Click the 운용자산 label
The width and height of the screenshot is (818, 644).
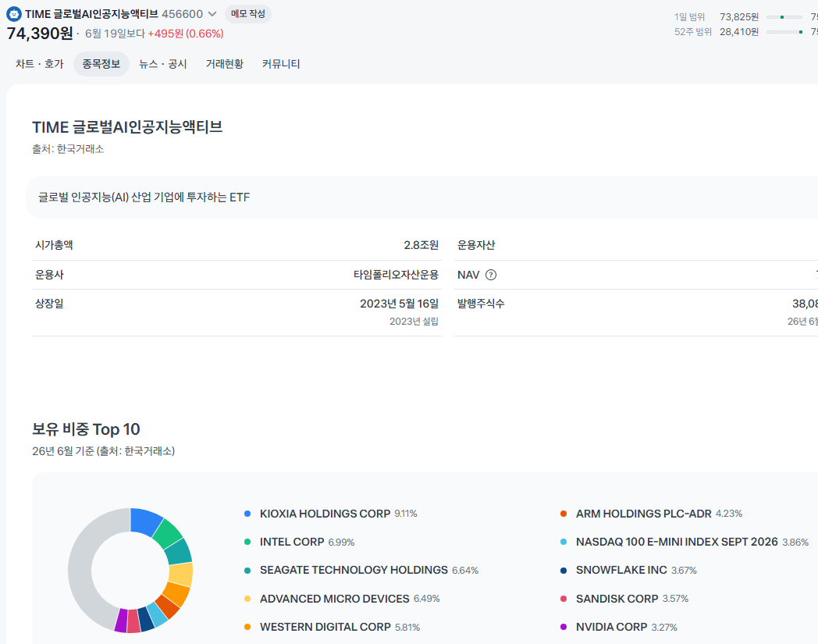click(476, 245)
